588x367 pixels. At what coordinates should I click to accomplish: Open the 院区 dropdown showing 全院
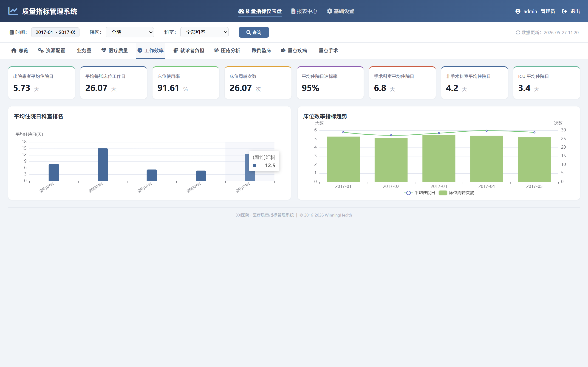point(130,32)
